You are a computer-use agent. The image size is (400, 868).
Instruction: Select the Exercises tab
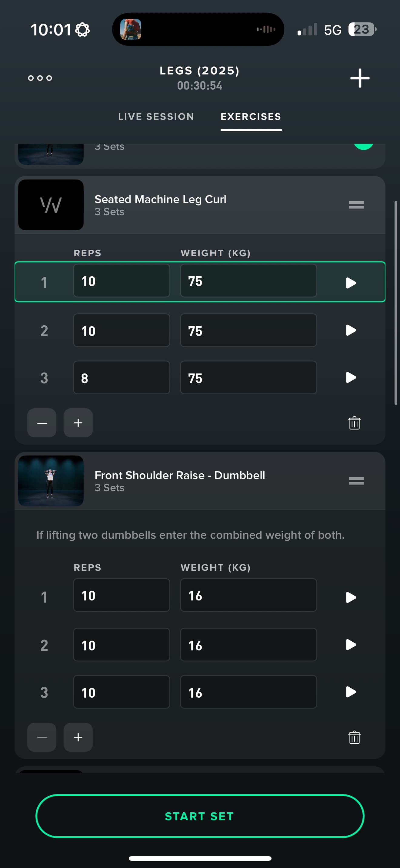coord(251,117)
